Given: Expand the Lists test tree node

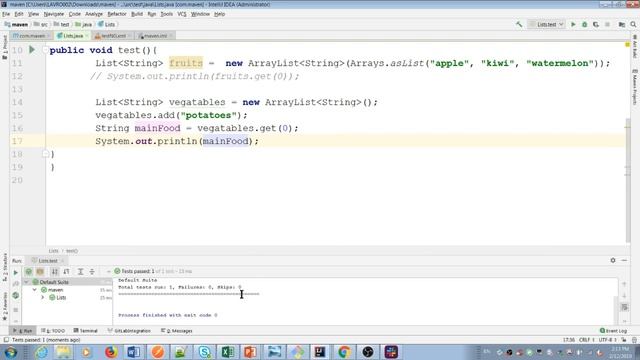Looking at the screenshot, I should click(x=43, y=298).
